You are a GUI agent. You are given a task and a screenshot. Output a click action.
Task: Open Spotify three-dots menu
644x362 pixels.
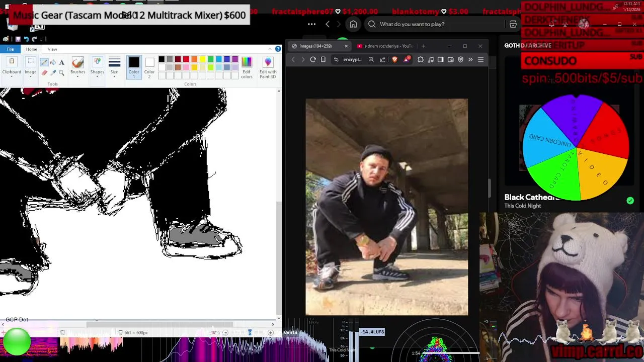[312, 24]
